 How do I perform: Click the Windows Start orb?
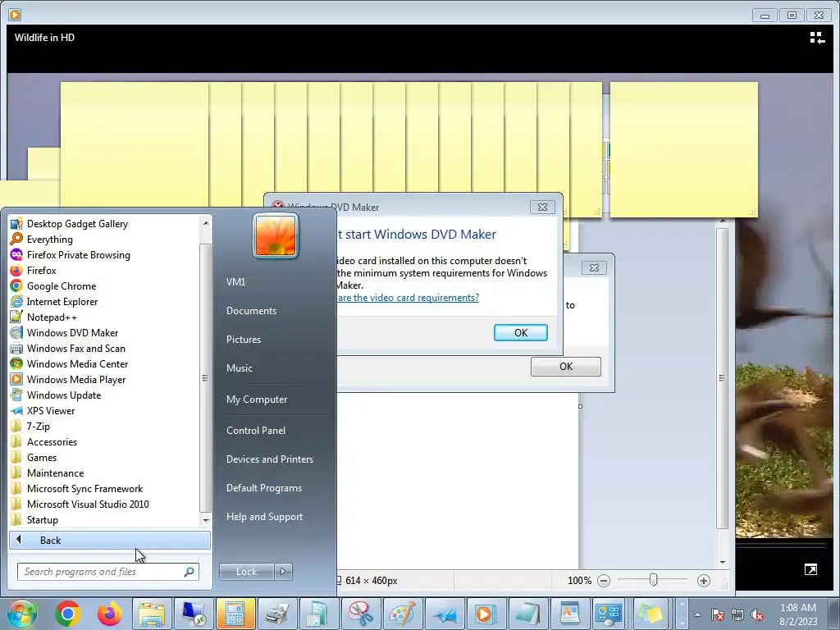pos(21,614)
